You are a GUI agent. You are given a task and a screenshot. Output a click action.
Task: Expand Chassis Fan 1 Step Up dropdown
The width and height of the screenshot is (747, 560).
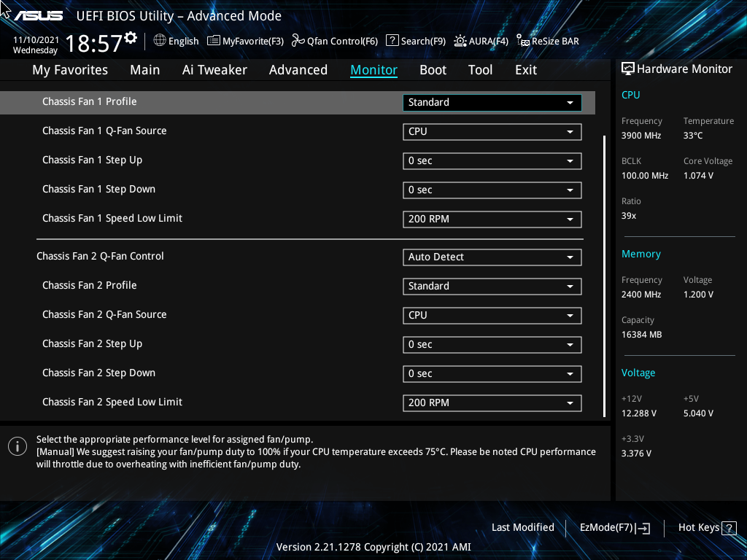coord(492,161)
